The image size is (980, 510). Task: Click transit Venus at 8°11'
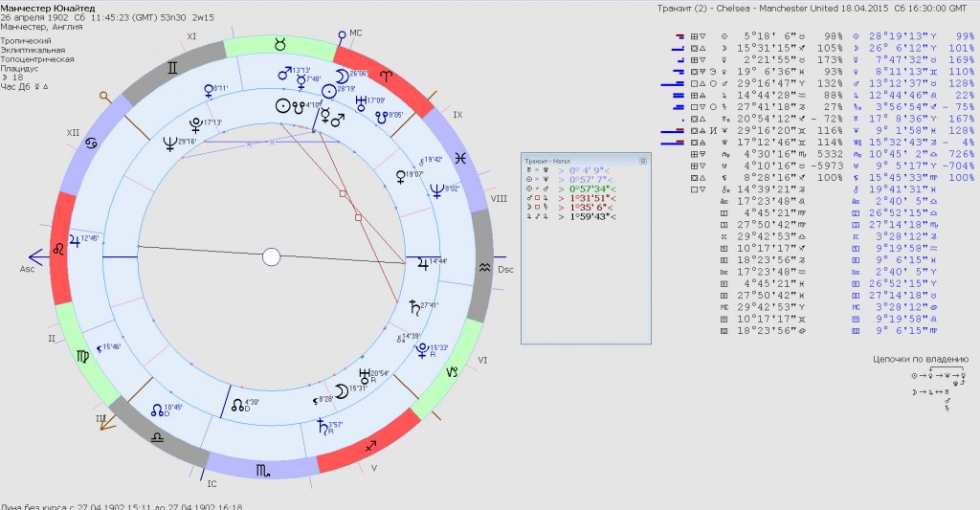208,91
